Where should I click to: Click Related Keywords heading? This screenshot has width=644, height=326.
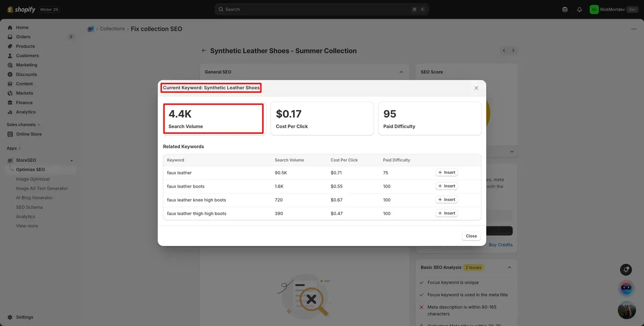[x=184, y=147]
